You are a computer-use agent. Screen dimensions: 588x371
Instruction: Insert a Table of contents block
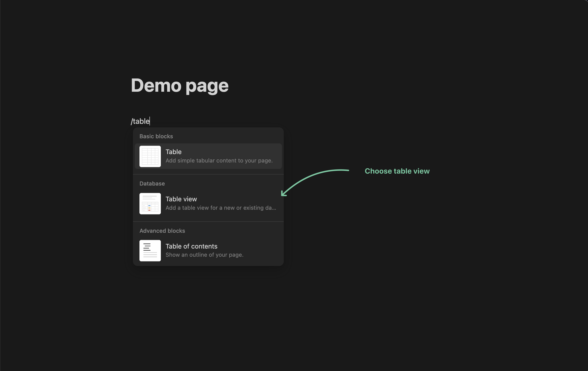(x=220, y=250)
